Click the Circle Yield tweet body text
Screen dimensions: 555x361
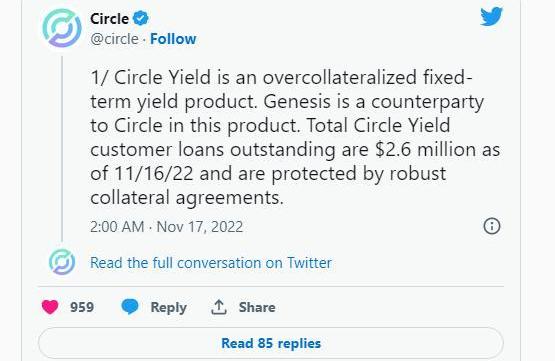point(295,137)
